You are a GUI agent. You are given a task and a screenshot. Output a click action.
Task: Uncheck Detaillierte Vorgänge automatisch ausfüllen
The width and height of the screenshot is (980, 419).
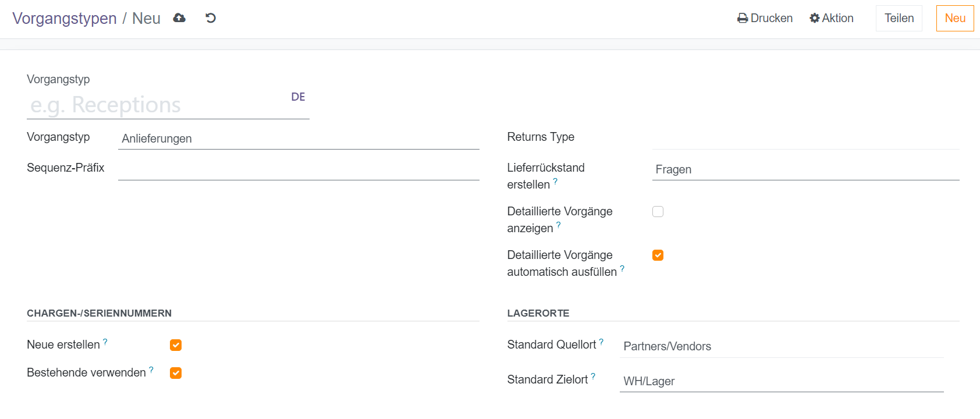tap(658, 255)
